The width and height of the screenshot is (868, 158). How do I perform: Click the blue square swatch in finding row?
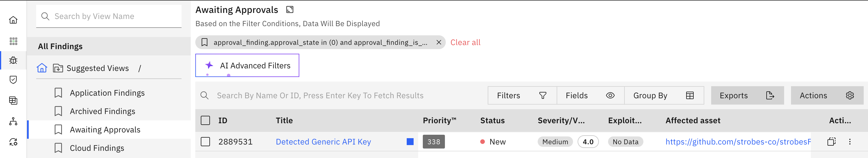410,142
